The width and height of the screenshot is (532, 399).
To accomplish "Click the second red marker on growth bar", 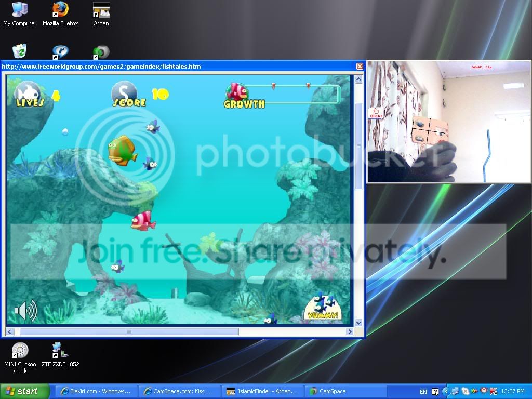I will pyautogui.click(x=308, y=86).
